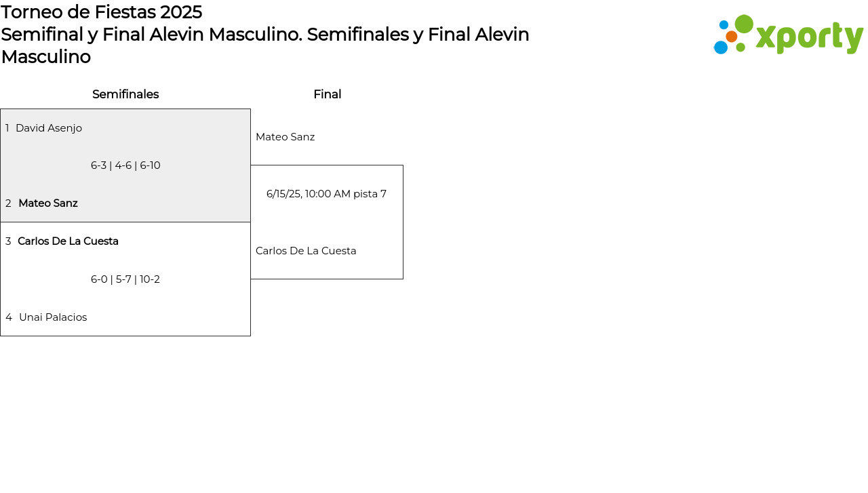The height and width of the screenshot is (493, 868).
Task: Click the xporty logo
Action: [789, 35]
